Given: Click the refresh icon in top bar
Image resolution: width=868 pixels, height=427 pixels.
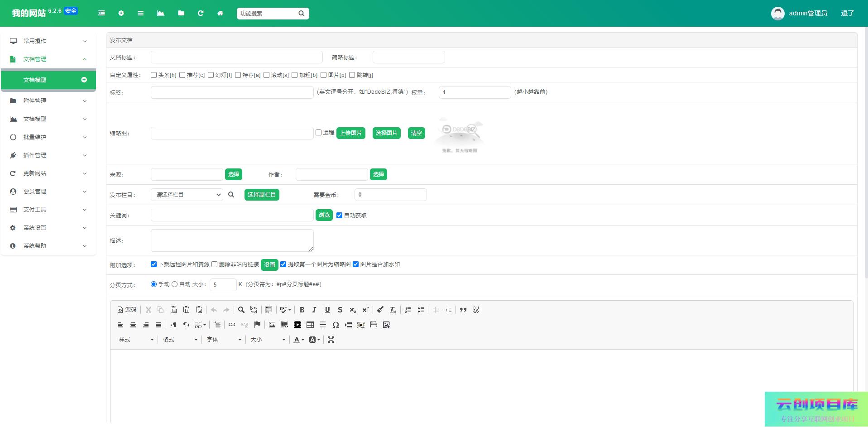Looking at the screenshot, I should tap(201, 14).
